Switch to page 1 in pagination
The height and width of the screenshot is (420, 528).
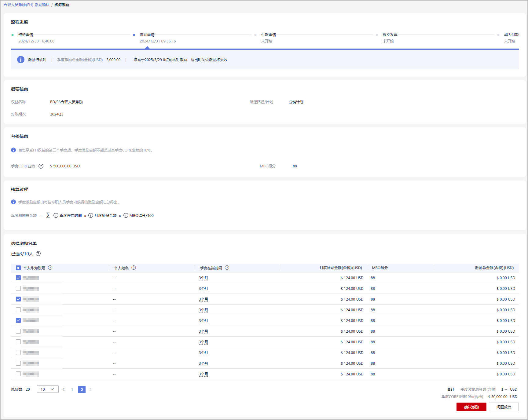coord(72,389)
